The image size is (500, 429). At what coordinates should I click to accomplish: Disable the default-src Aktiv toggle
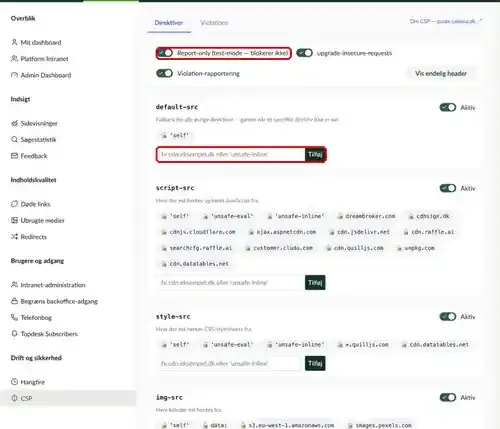click(448, 107)
